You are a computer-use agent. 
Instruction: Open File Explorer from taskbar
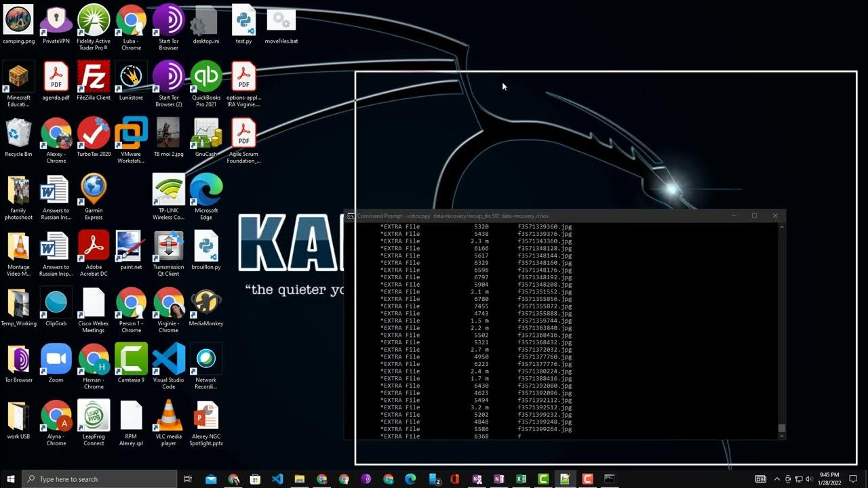click(299, 479)
